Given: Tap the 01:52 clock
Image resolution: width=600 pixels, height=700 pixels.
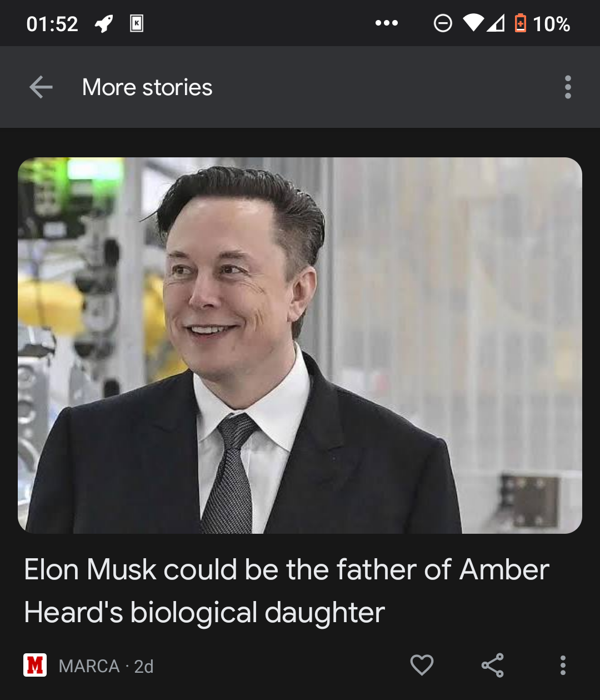Looking at the screenshot, I should [x=52, y=24].
